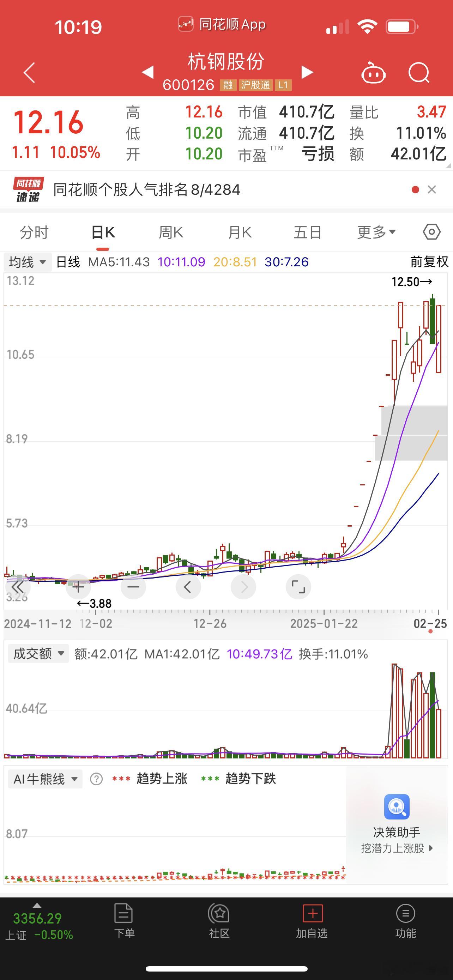Tap 10:49.73亿 volume MA label
Screen dimensions: 453x980
(259, 654)
